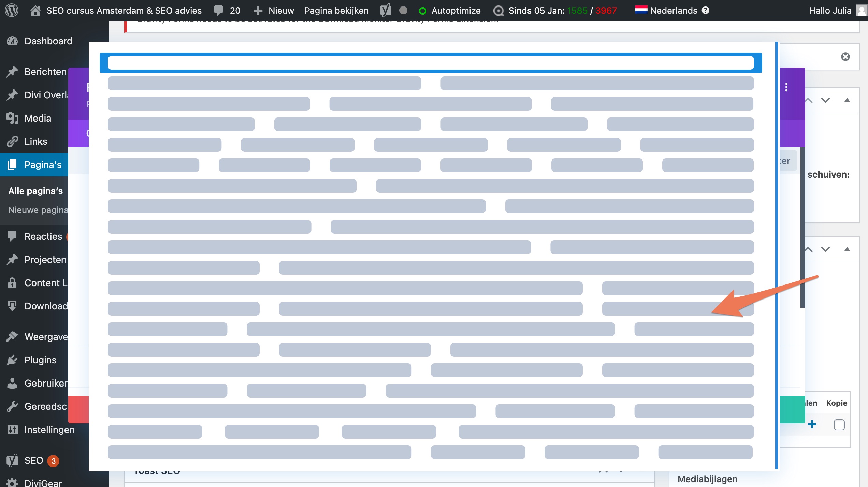Click the Kopie column header
This screenshot has height=487, width=868.
[x=837, y=403]
